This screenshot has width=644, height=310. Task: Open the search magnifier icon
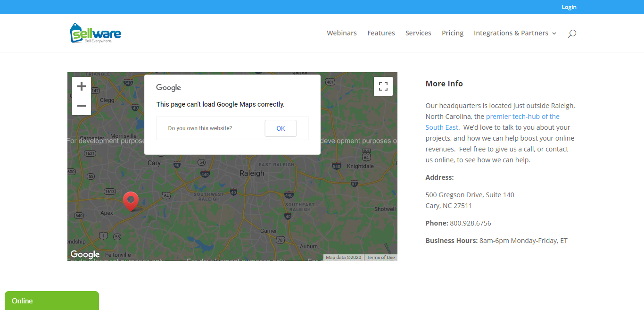pos(572,33)
